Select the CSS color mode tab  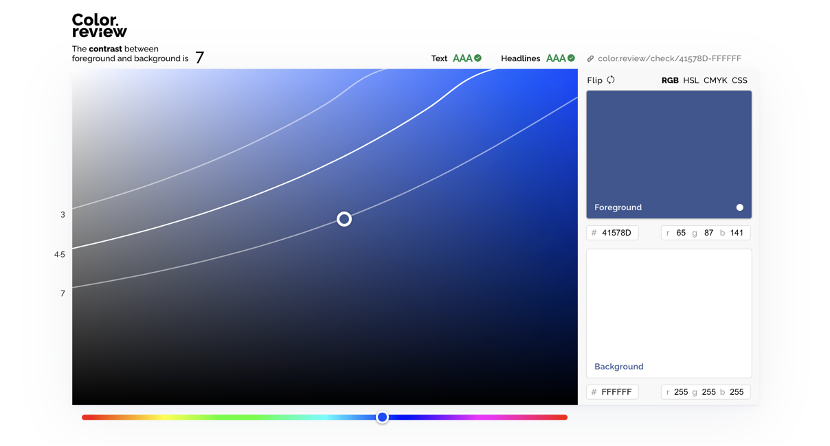pyautogui.click(x=739, y=80)
